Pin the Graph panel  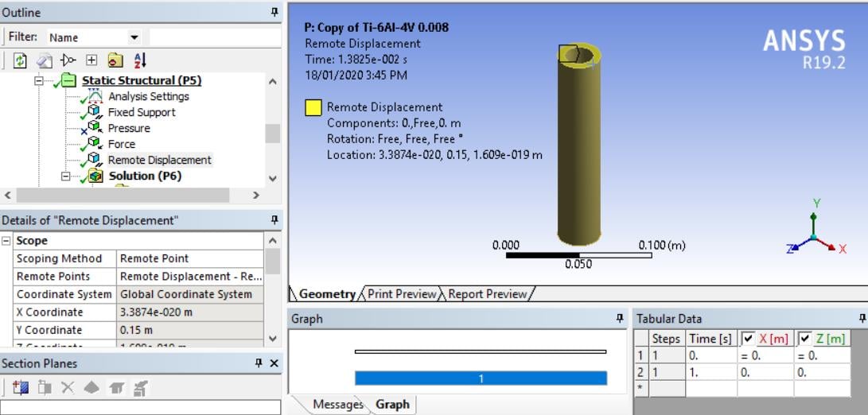620,319
